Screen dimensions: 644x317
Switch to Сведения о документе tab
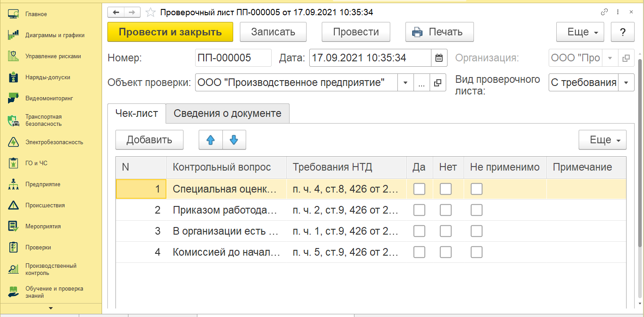click(x=227, y=113)
